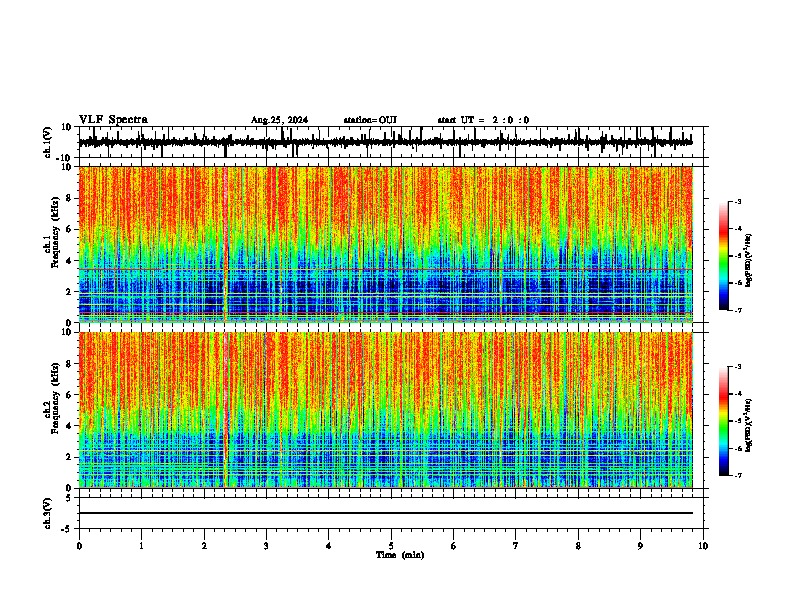Click the "Time (min)" x-axis label
Image resolution: width=792 pixels, height=612 pixels.
coord(400,555)
